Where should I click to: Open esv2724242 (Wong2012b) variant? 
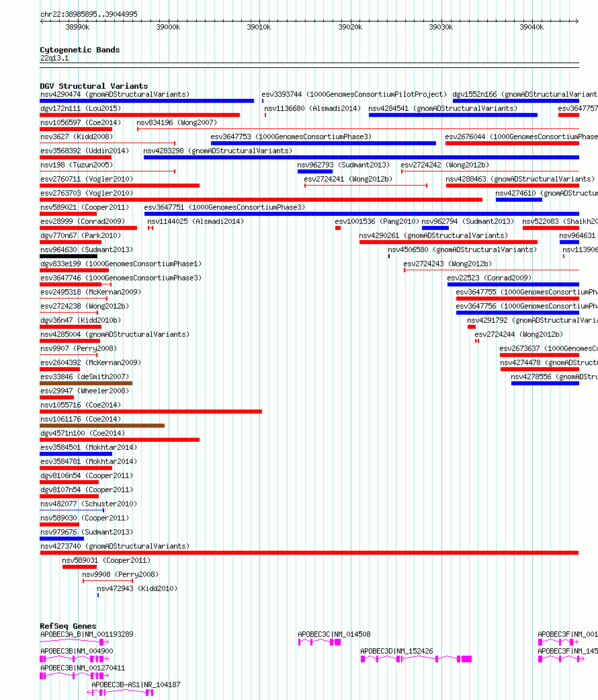point(445,165)
